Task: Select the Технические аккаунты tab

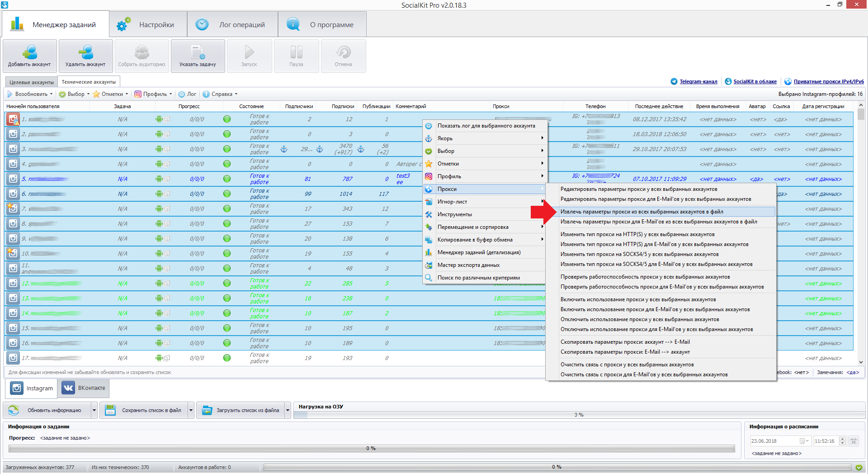Action: pyautogui.click(x=89, y=82)
